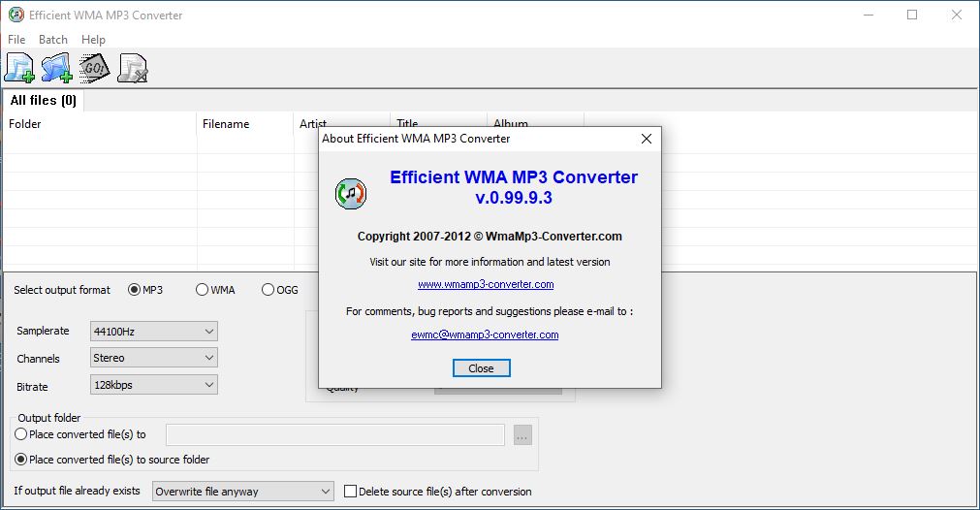Open the File menu

coord(16,40)
